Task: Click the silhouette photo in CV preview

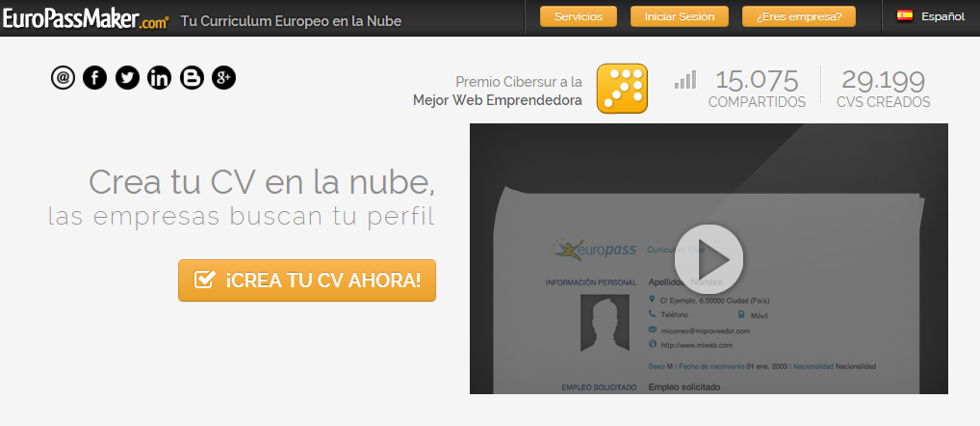Action: [x=605, y=323]
